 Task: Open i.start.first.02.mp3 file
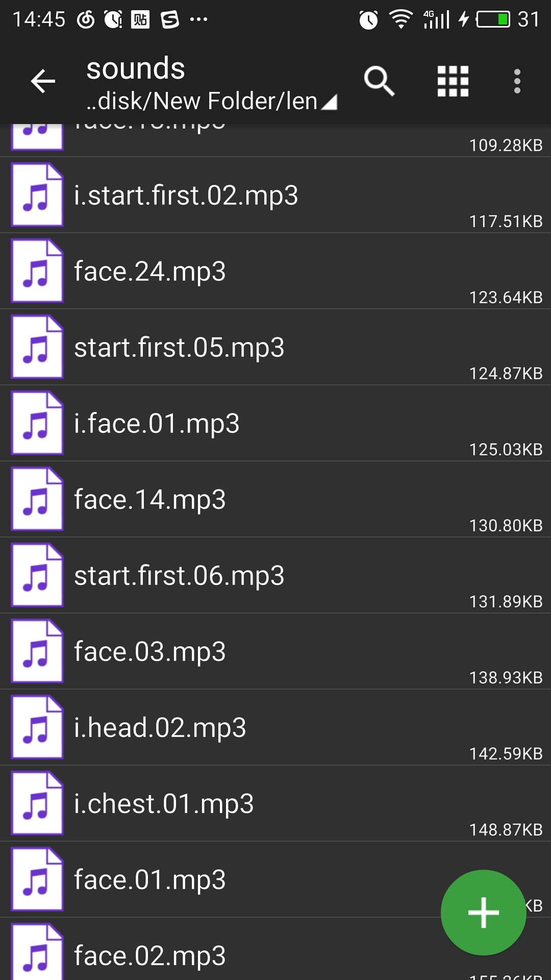click(x=186, y=195)
